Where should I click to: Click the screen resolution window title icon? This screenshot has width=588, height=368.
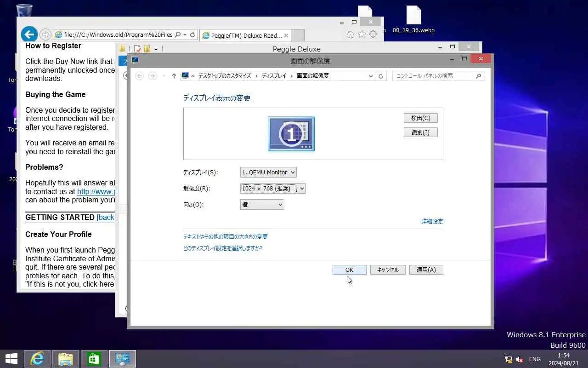coord(135,59)
